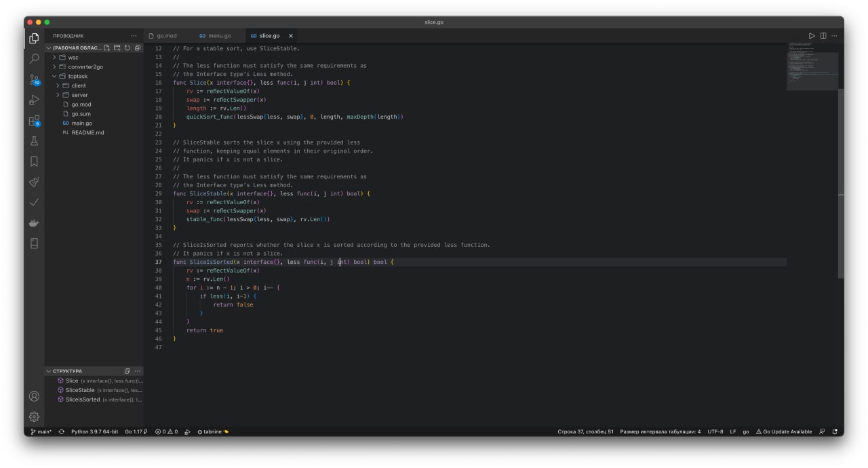
Task: Open the Docker panel icon
Action: [34, 222]
